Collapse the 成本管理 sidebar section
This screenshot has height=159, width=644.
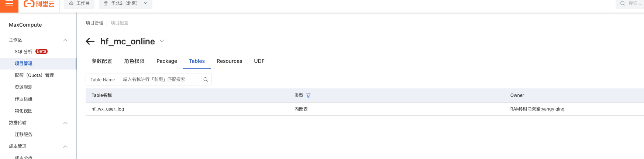click(x=65, y=146)
